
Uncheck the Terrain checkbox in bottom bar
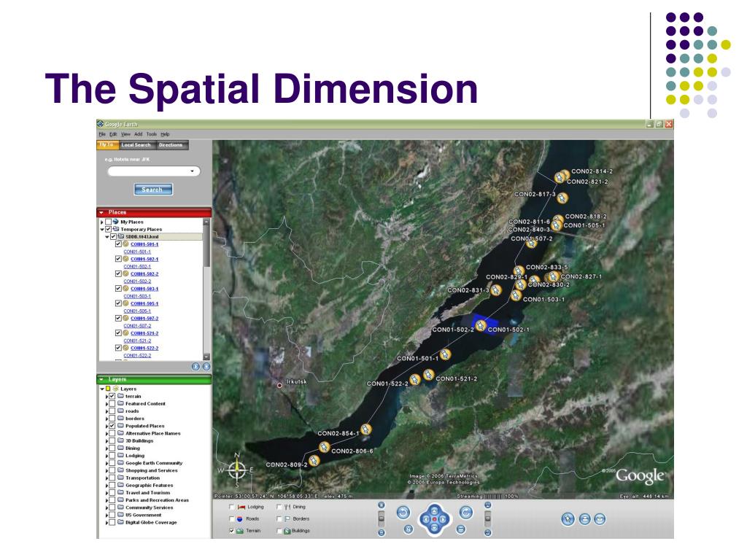pos(232,531)
